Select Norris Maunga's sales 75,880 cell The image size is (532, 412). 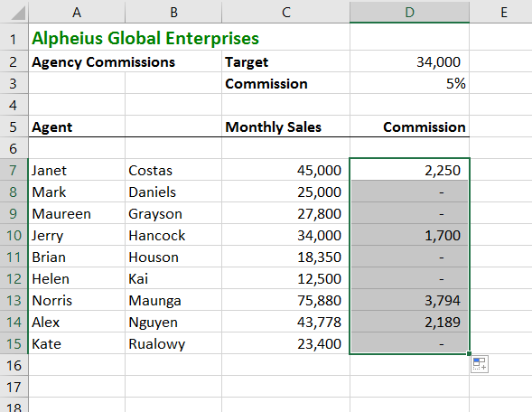286,300
